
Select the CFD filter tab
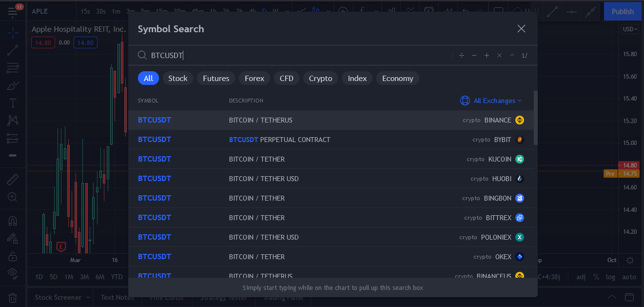(x=287, y=78)
